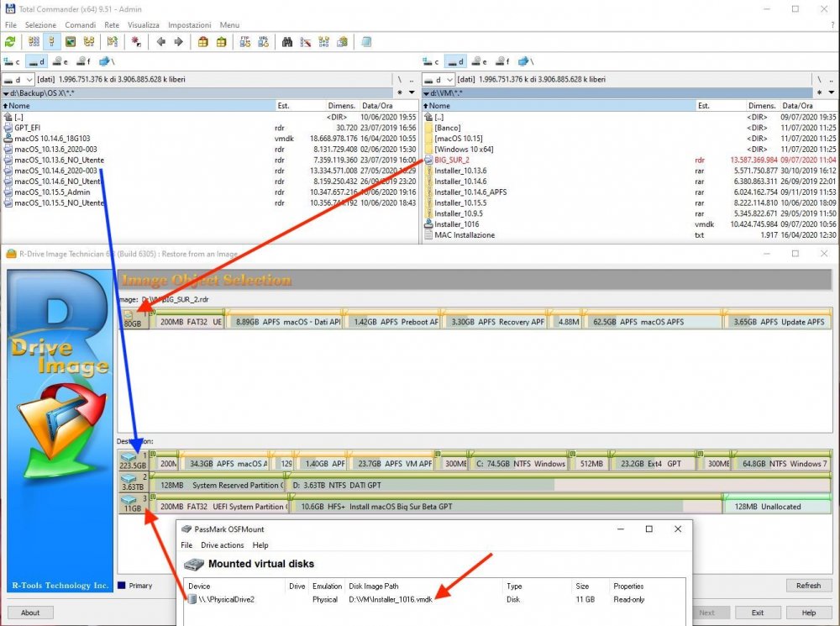Open the Selezione menu

tap(40, 24)
